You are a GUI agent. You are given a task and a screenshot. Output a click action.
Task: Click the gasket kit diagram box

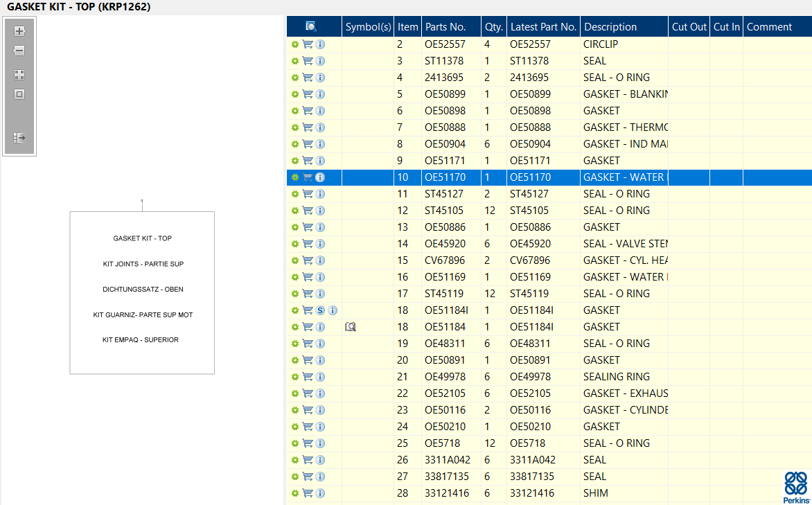142,292
